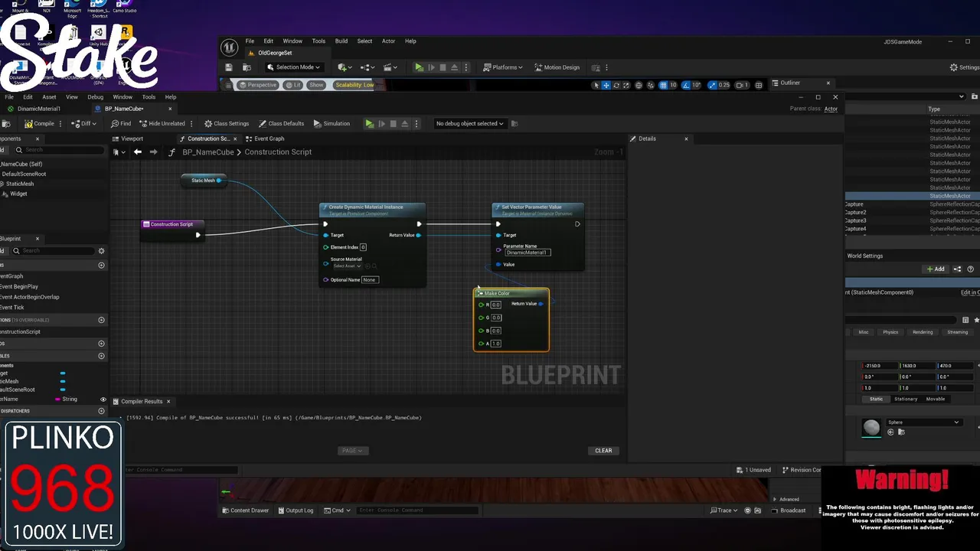Image resolution: width=980 pixels, height=551 pixels.
Task: Open the Lit view mode menu
Action: coord(294,85)
